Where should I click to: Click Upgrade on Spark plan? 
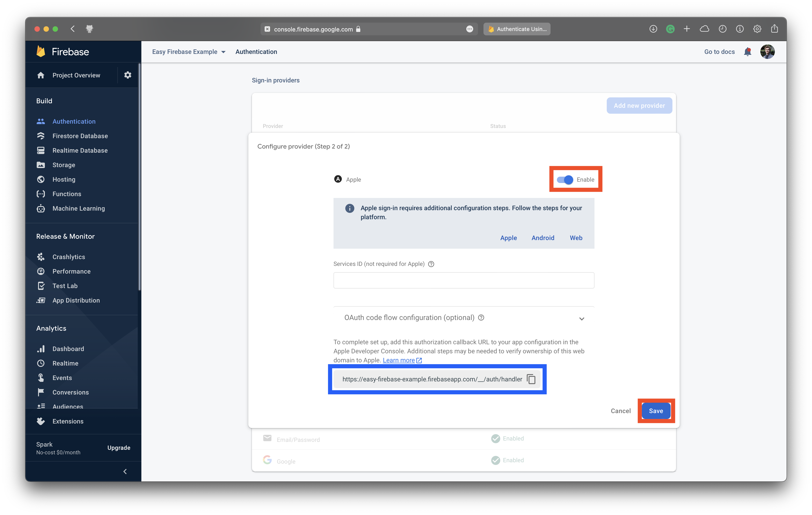tap(119, 448)
